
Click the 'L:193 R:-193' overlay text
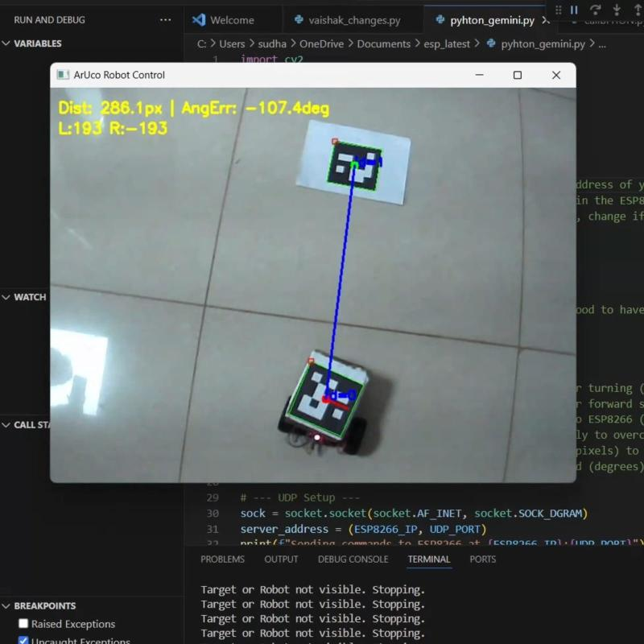coord(113,128)
